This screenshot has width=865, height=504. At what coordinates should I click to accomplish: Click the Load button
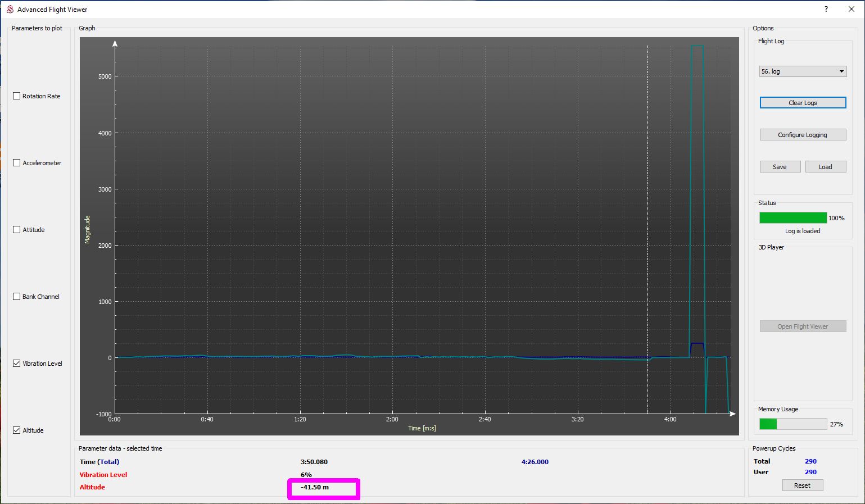[x=825, y=167]
